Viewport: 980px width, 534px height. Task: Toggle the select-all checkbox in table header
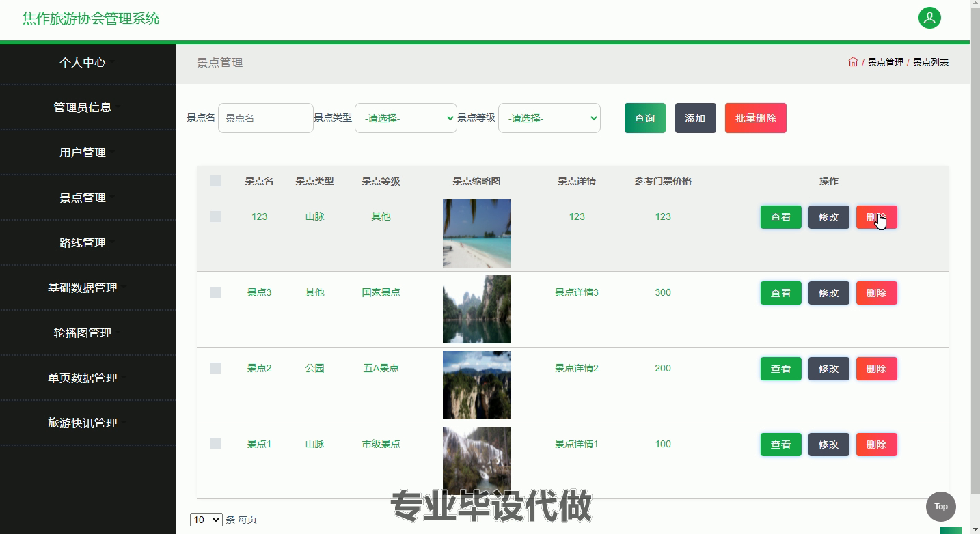tap(216, 181)
